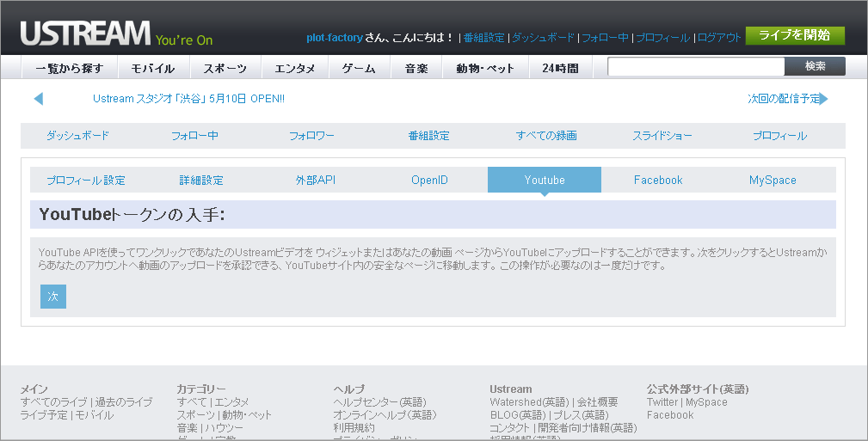Select the 詳細設定 sub-tab
868x441 pixels.
tap(201, 180)
